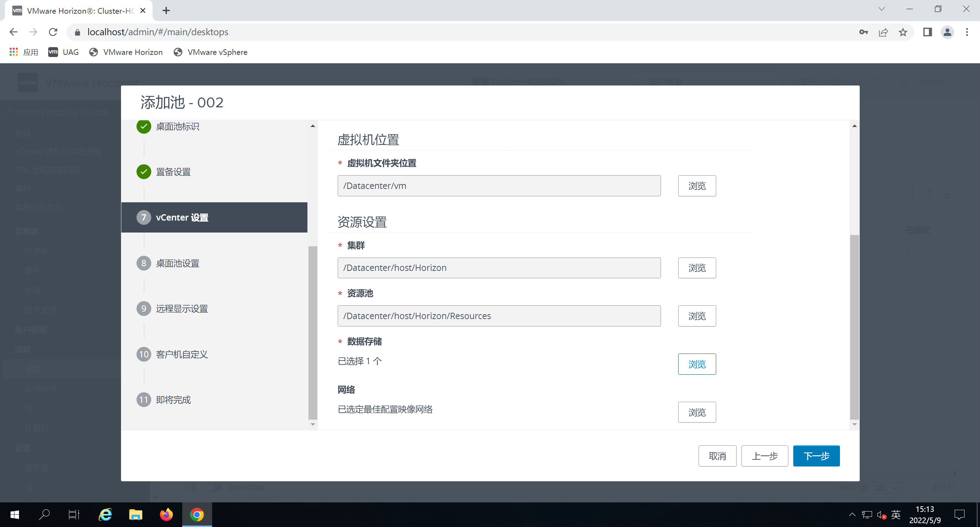Click 取消 to cancel the wizard
Image resolution: width=980 pixels, height=527 pixels.
[x=718, y=456]
